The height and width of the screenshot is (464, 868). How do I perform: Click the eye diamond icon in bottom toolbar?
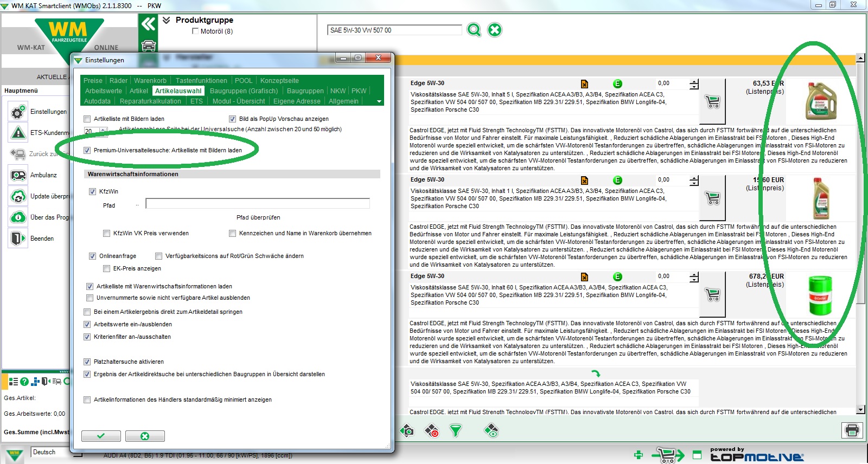tap(491, 431)
